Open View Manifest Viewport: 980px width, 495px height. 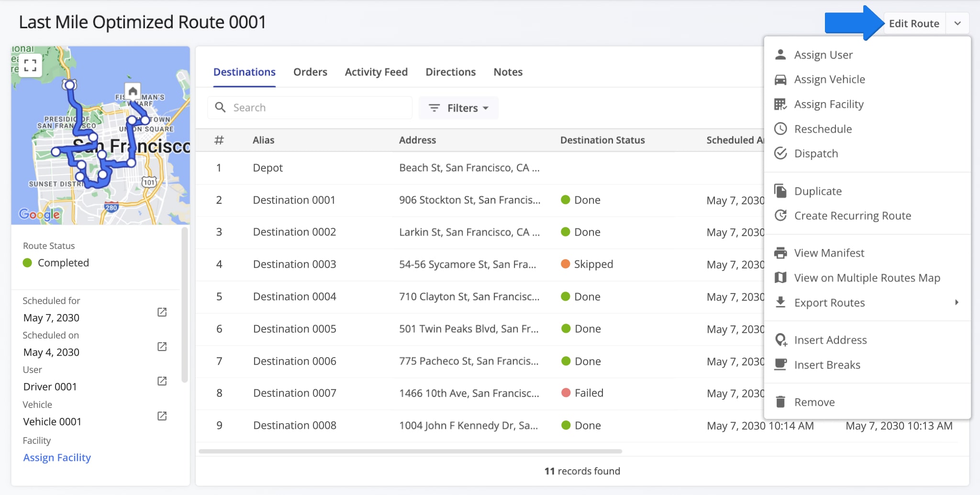[x=829, y=253]
